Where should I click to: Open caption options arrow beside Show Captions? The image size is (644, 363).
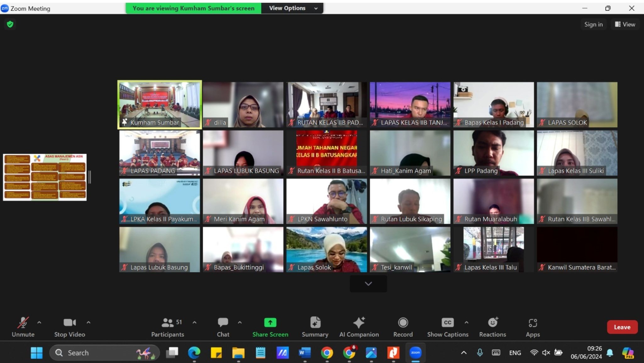click(466, 322)
